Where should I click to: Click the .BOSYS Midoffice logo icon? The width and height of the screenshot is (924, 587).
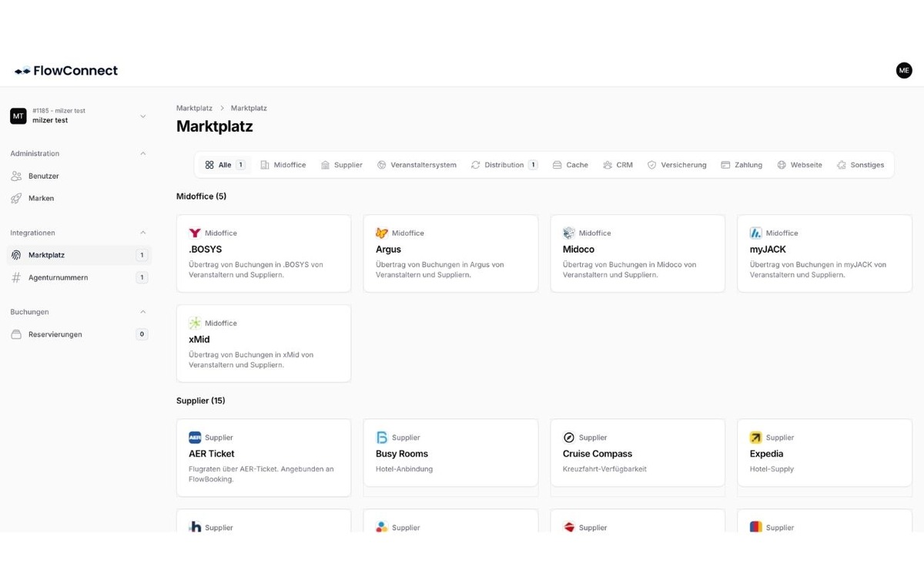pyautogui.click(x=195, y=233)
